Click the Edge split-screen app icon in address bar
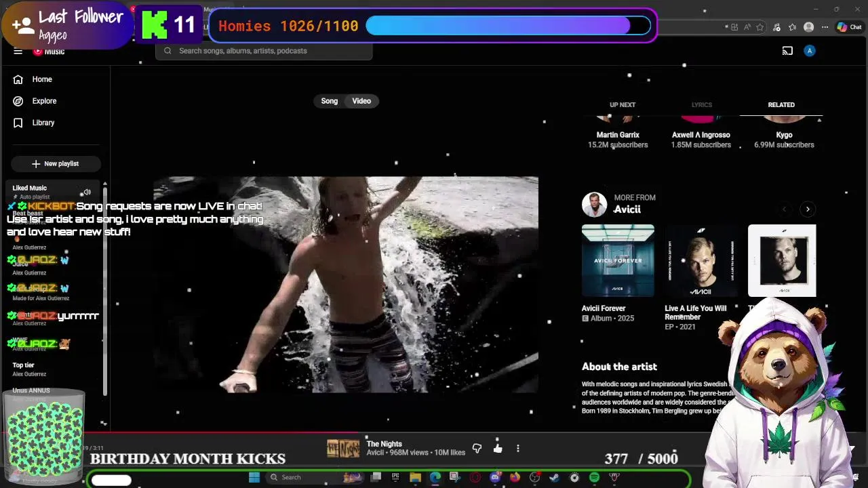868x488 pixels. (734, 27)
